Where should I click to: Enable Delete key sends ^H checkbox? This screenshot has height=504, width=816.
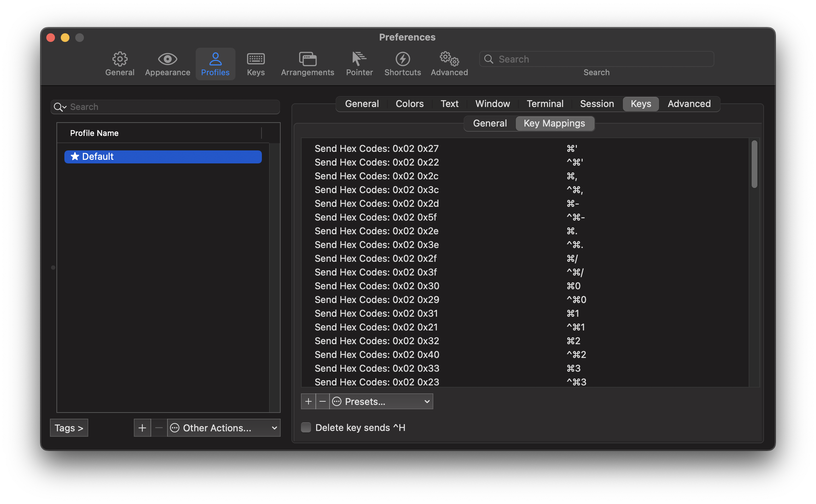point(306,427)
